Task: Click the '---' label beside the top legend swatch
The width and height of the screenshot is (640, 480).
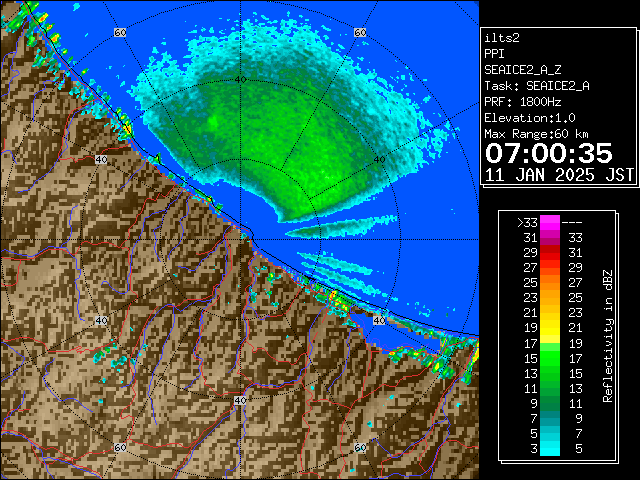Action: click(572, 223)
